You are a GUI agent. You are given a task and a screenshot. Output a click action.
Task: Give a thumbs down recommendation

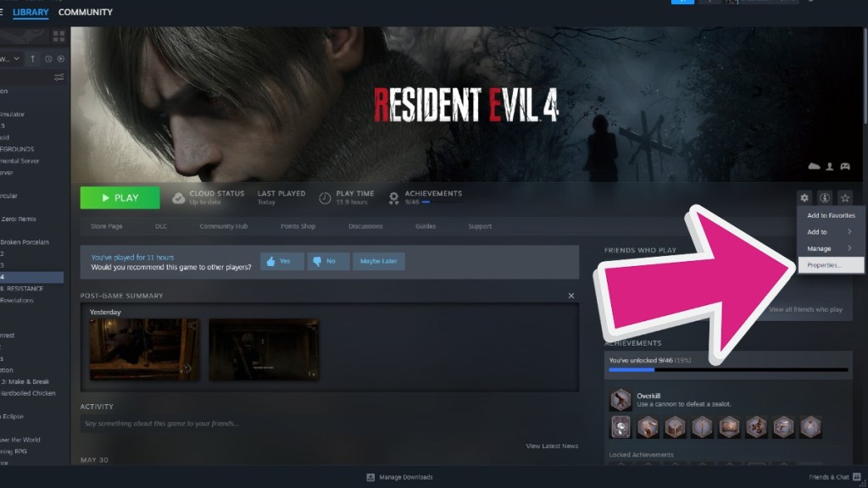pyautogui.click(x=328, y=261)
